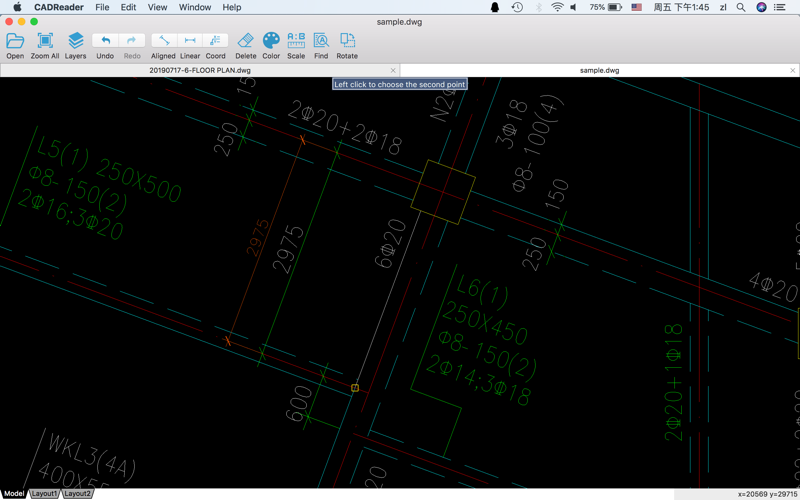The image size is (800, 500).
Task: Click the Siri icon
Action: (x=761, y=7)
